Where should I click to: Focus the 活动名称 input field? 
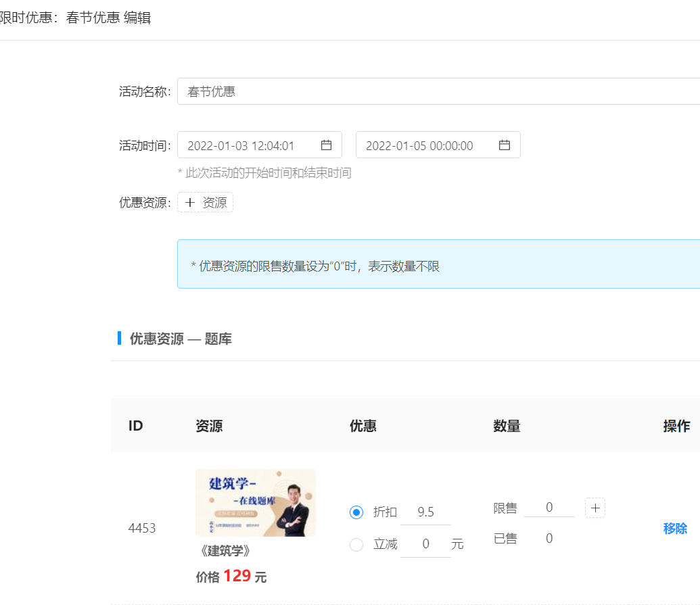(433, 91)
